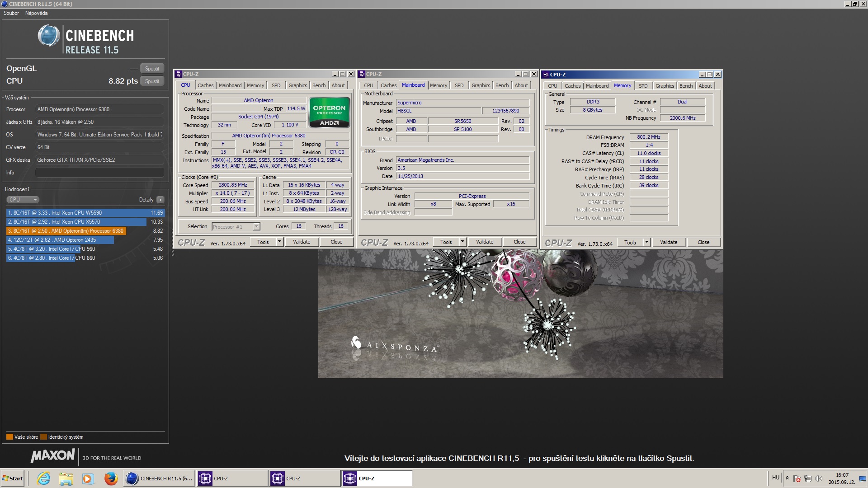Image resolution: width=868 pixels, height=488 pixels.
Task: Click the Procesor field AMD Opteron 6380
Action: [99, 109]
